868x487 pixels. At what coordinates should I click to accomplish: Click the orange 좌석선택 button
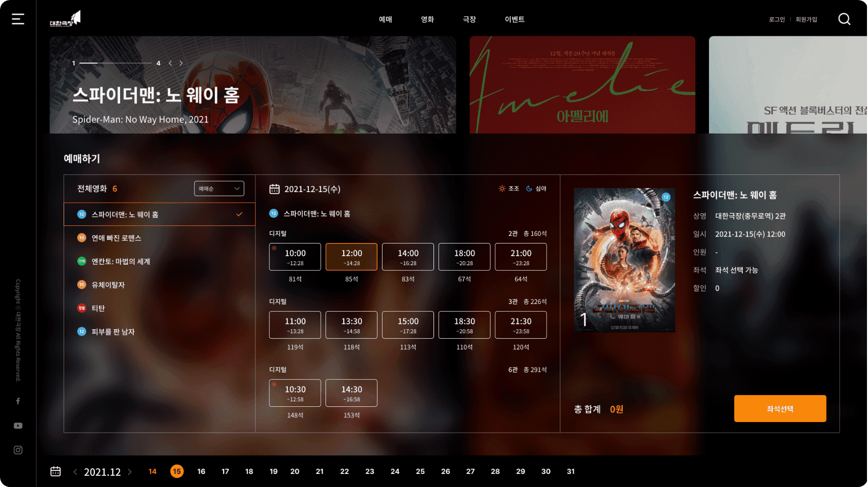click(x=780, y=409)
